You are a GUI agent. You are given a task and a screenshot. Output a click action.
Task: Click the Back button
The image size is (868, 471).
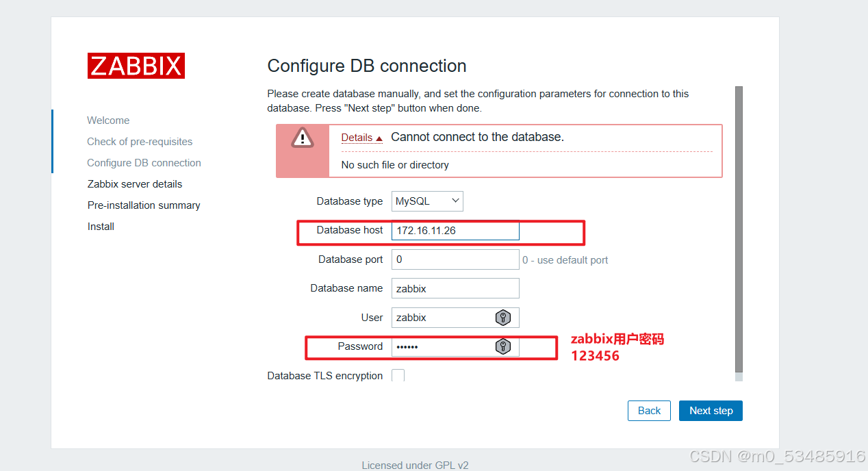[x=648, y=410]
